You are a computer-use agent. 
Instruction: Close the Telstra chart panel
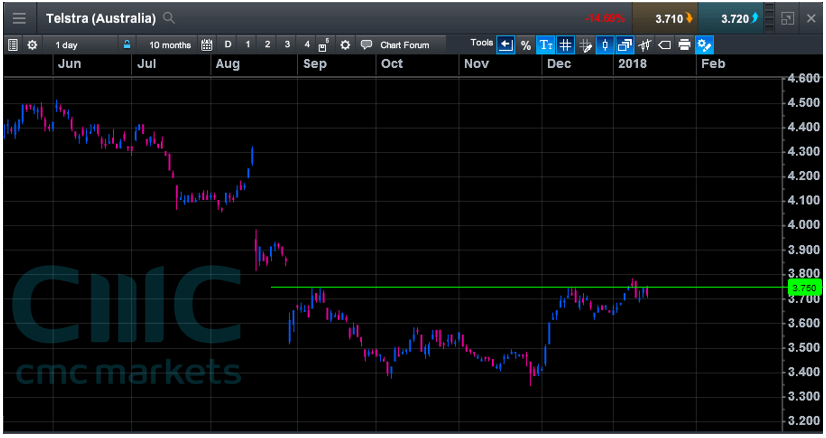coord(811,18)
